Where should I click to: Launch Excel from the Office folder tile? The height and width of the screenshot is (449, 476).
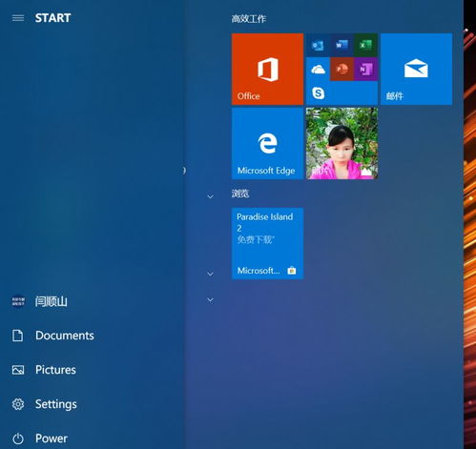tap(365, 45)
